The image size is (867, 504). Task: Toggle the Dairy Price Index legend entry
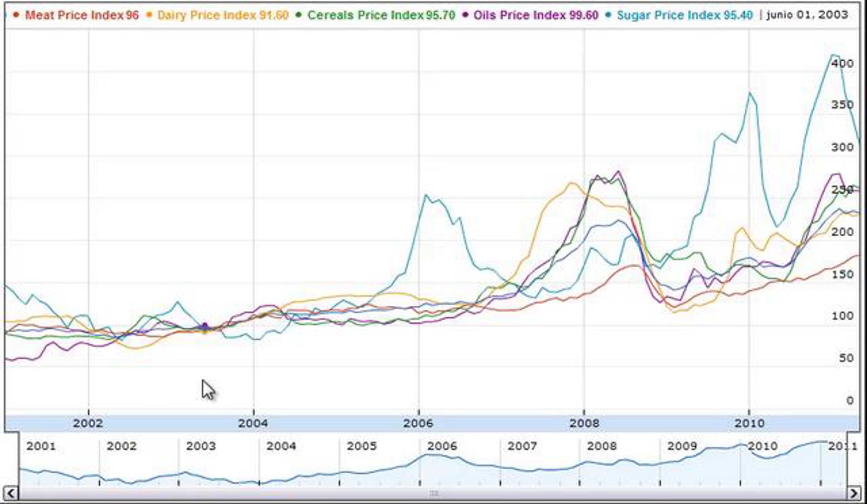click(223, 15)
